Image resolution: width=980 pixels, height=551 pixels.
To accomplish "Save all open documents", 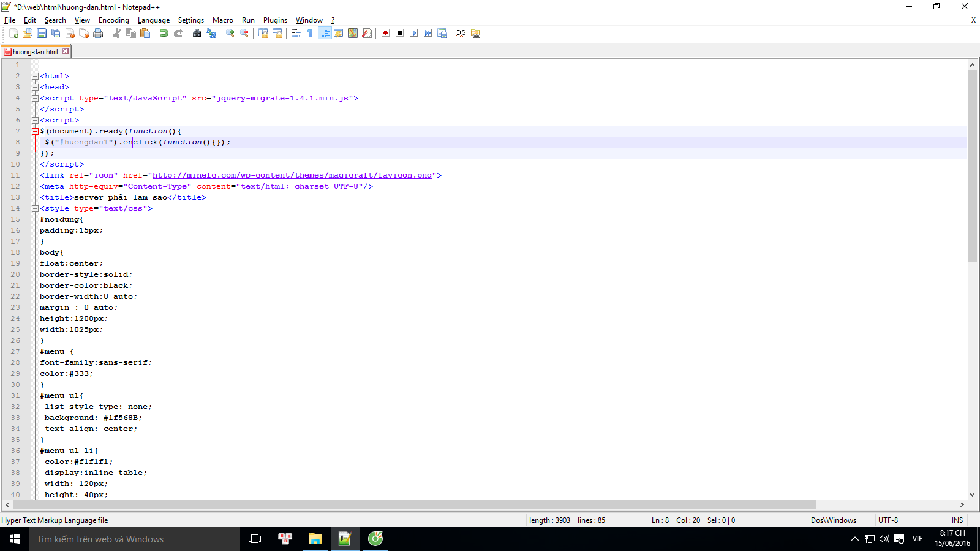I will (x=55, y=33).
